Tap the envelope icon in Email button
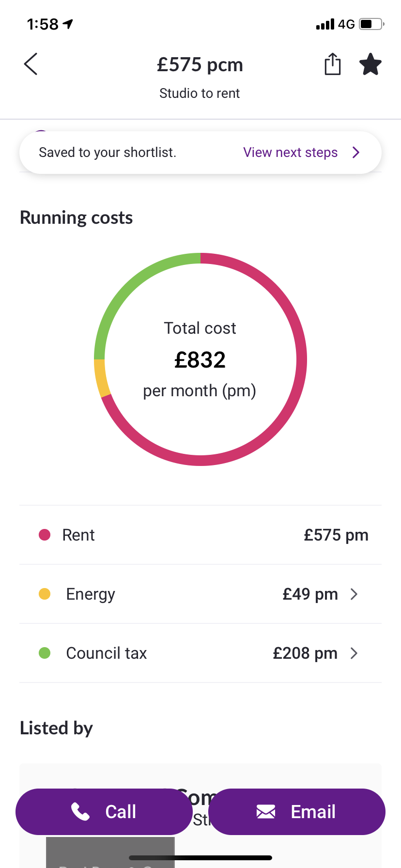 coord(266,811)
